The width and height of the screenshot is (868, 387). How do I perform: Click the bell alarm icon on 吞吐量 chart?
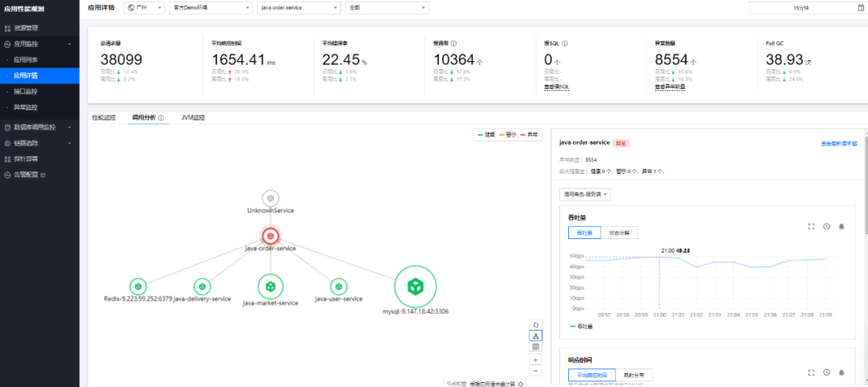click(841, 226)
